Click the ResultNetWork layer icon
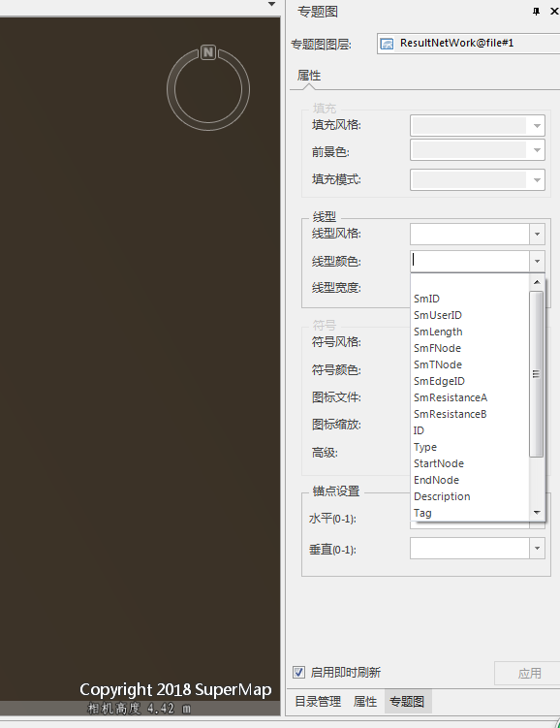560x728 pixels. click(x=387, y=44)
